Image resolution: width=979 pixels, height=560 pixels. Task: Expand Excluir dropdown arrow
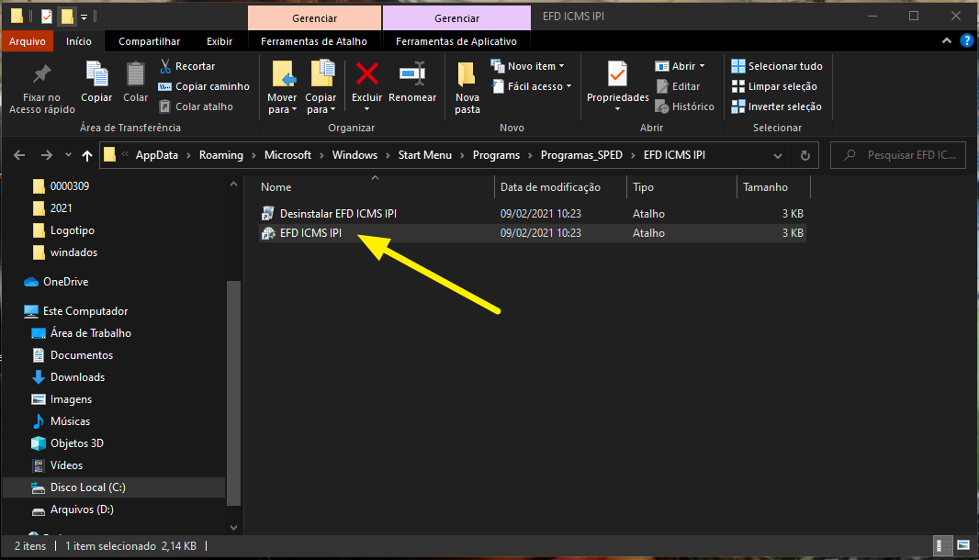[x=367, y=109]
